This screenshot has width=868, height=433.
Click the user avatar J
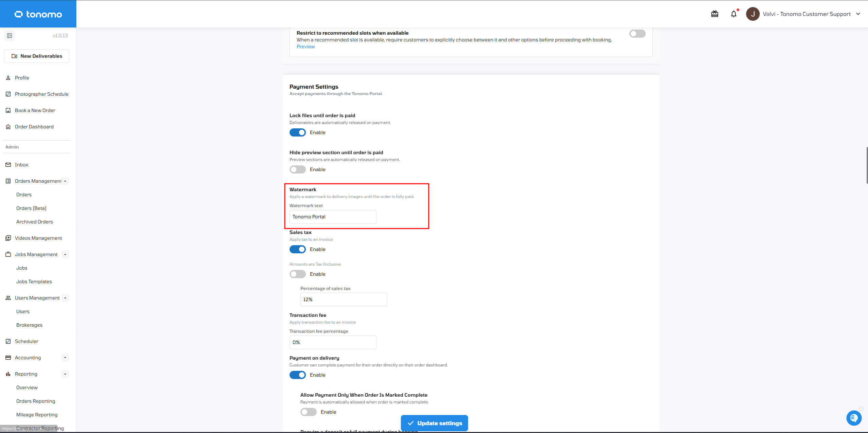click(x=753, y=14)
